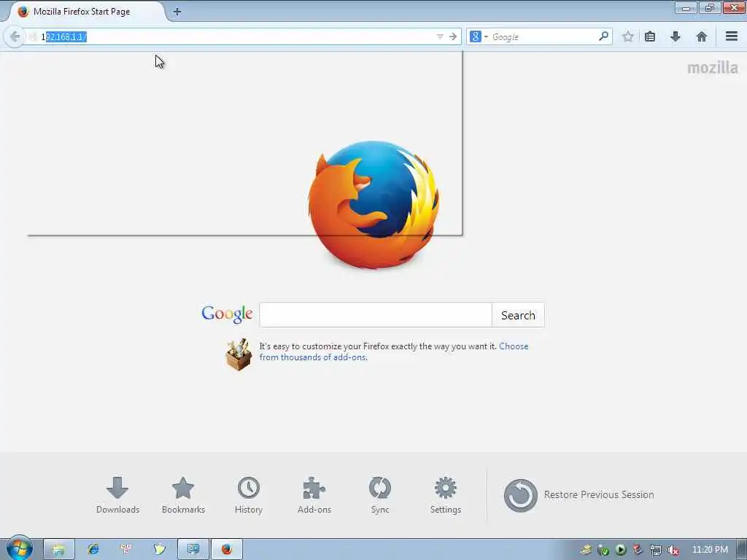747x560 pixels.
Task: Bookmark this page with the star icon
Action: coord(628,36)
